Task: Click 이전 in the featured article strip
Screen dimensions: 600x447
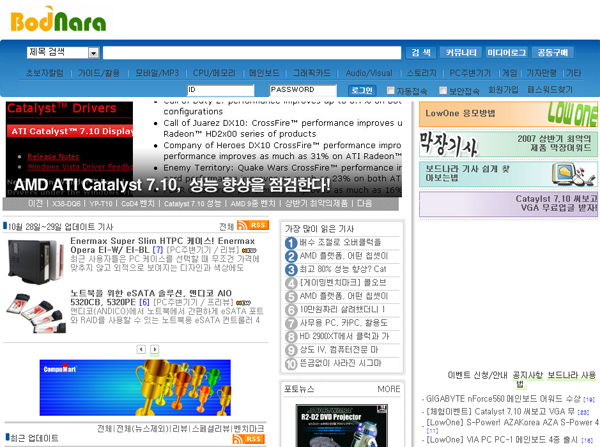Action: click(35, 204)
